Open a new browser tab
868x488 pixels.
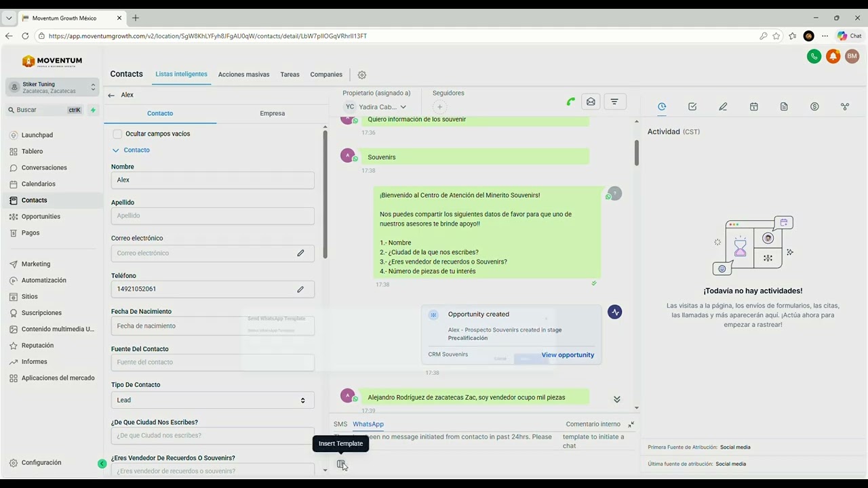(135, 18)
